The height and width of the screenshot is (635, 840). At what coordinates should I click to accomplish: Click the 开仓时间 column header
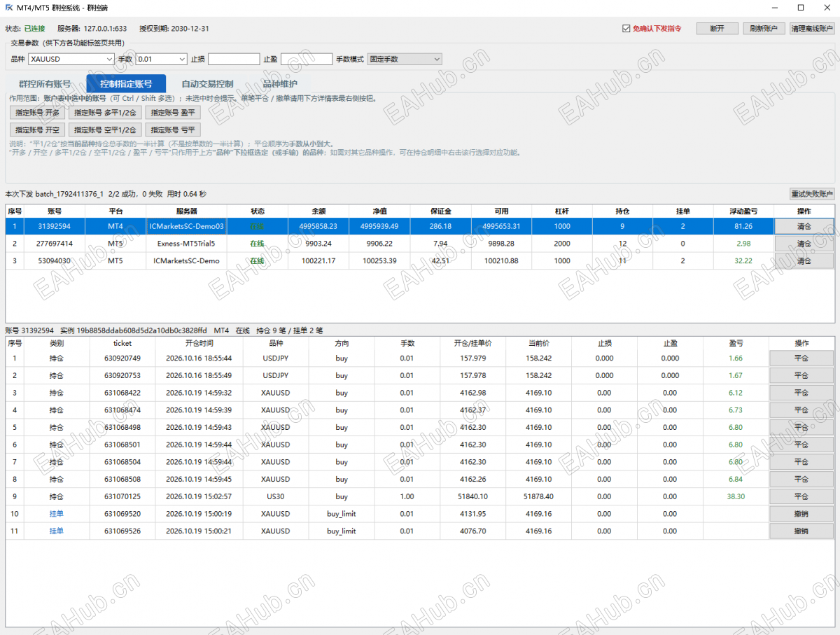pyautogui.click(x=199, y=343)
